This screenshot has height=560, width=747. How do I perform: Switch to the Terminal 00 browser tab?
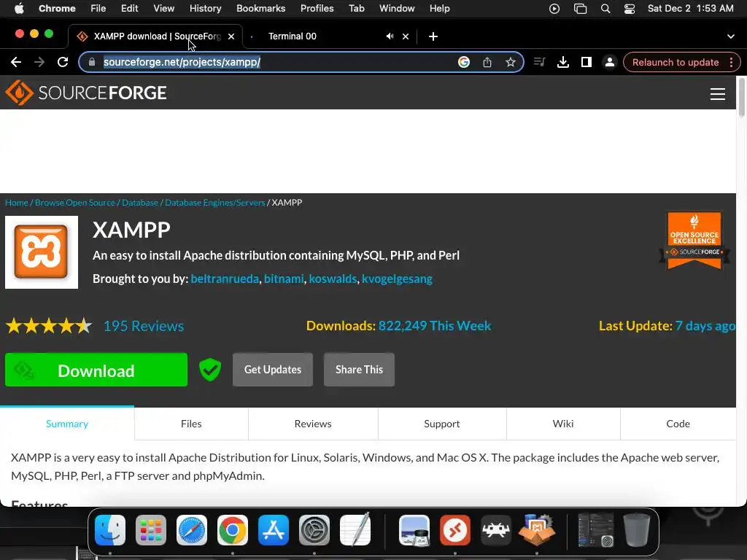(x=329, y=36)
